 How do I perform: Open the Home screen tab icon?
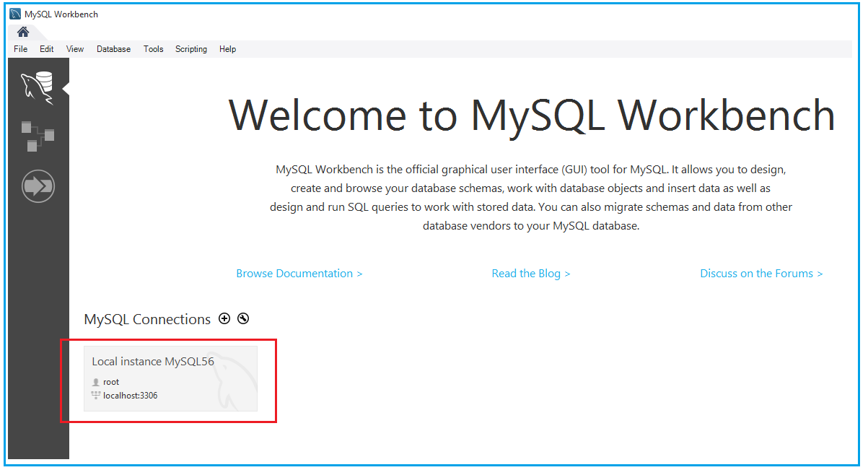(23, 32)
